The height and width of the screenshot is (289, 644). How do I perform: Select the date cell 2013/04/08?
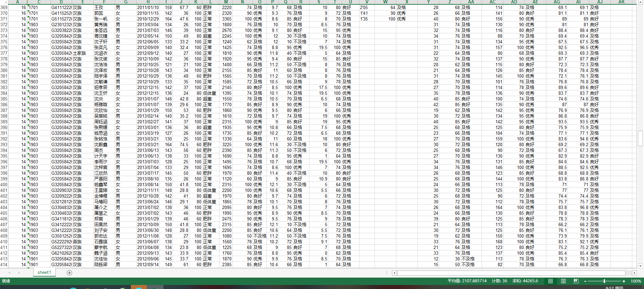coord(148,247)
